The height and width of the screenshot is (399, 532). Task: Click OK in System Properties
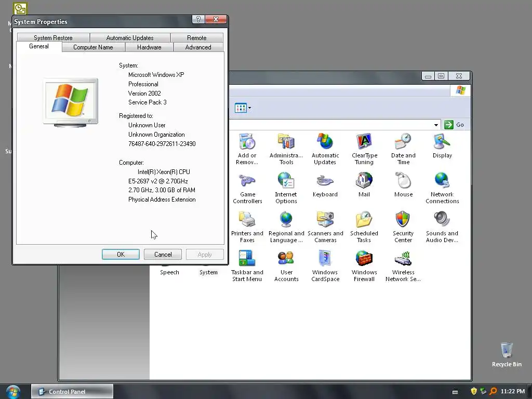[121, 255]
